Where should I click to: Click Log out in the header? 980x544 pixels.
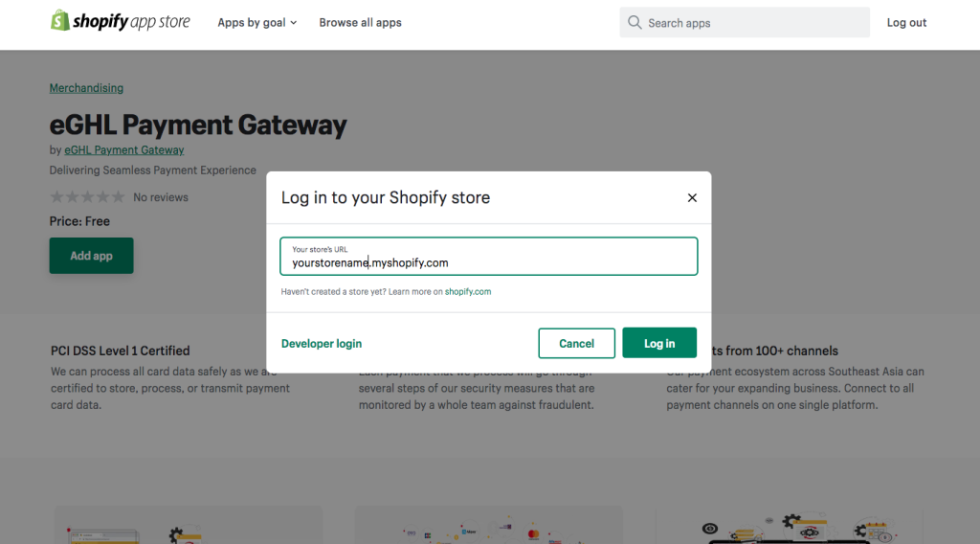(x=906, y=23)
